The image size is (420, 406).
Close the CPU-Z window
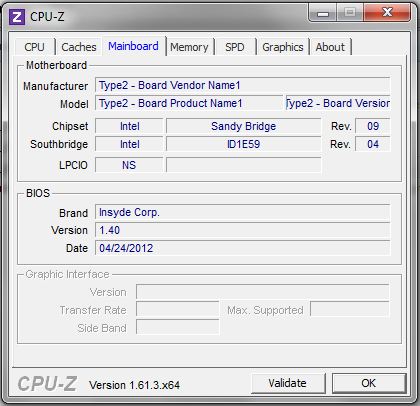(x=387, y=13)
